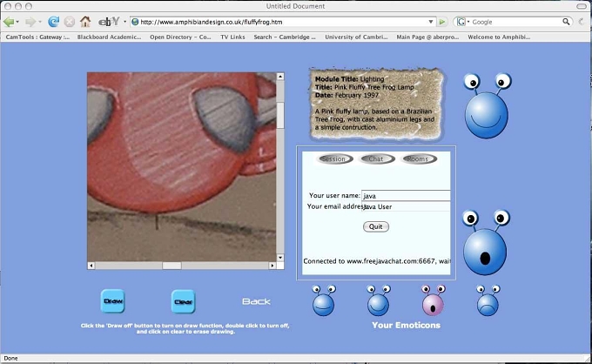Switch to the Chat tab
Viewport: 592px width, 364px height.
click(376, 159)
